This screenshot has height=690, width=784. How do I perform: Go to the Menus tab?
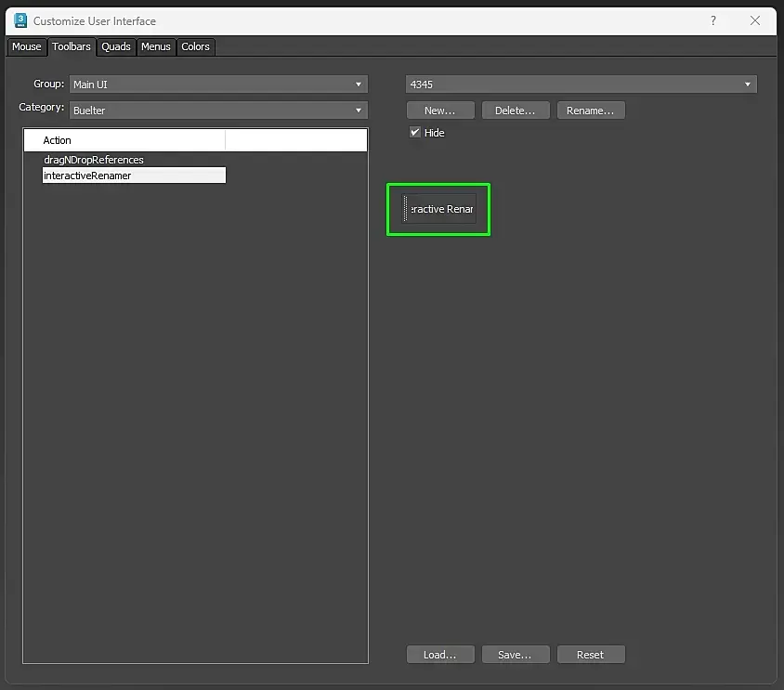(x=156, y=46)
